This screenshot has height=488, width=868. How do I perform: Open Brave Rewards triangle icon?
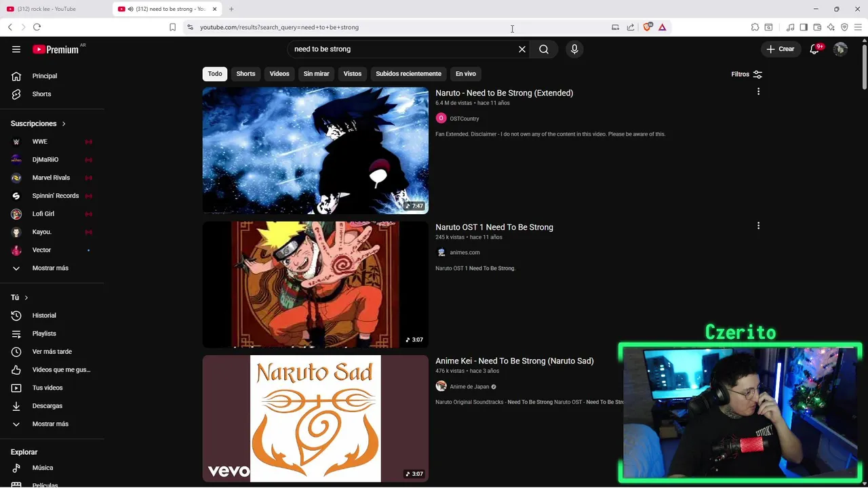click(662, 27)
